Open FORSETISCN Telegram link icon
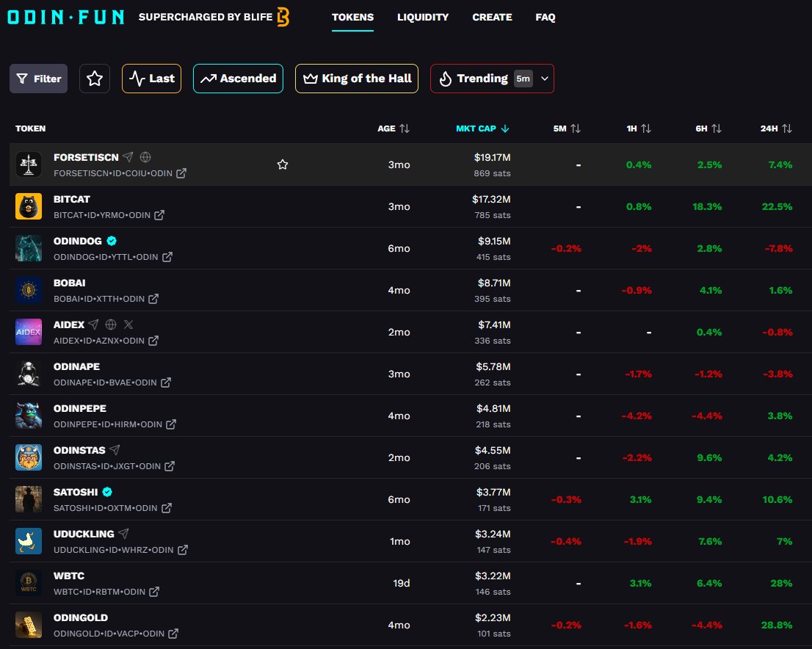 click(x=128, y=157)
